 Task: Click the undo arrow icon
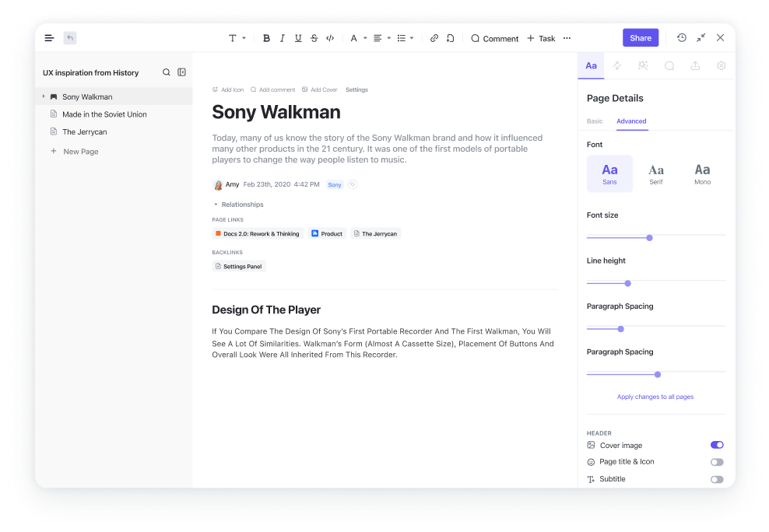tap(70, 37)
